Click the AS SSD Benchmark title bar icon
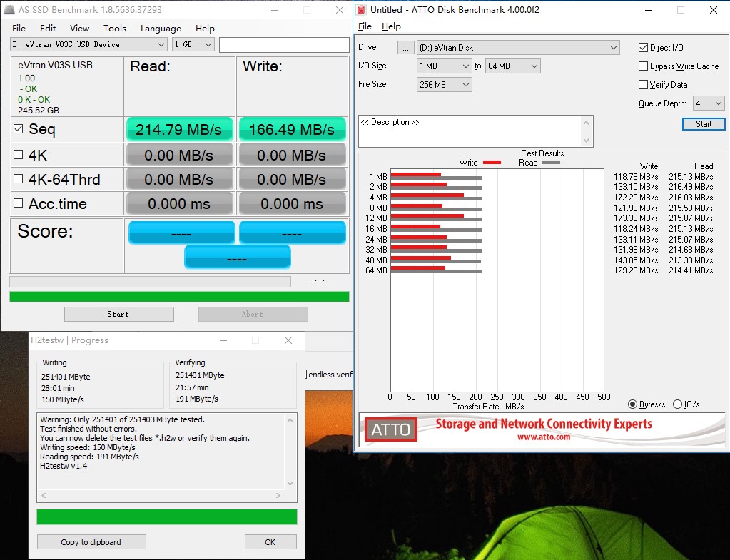Viewport: 730px width, 560px height. [x=9, y=9]
